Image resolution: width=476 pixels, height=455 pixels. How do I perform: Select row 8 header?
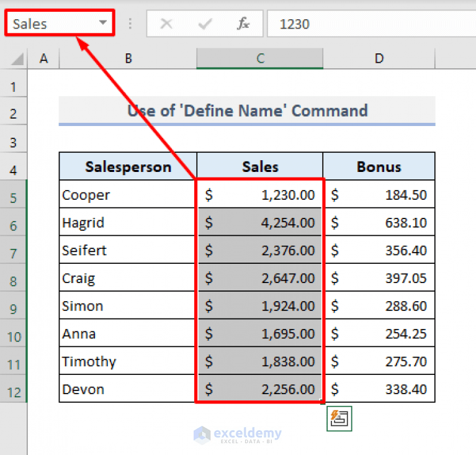click(x=14, y=277)
